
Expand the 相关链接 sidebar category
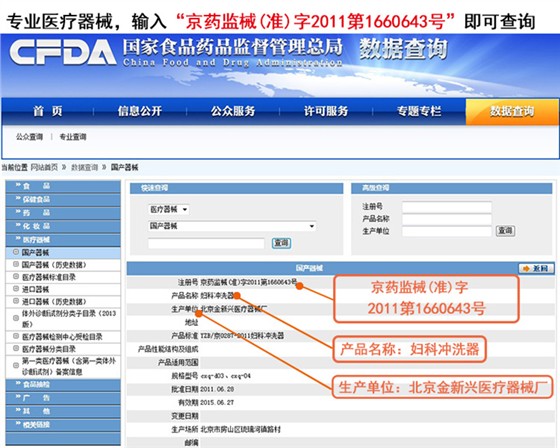[63, 425]
